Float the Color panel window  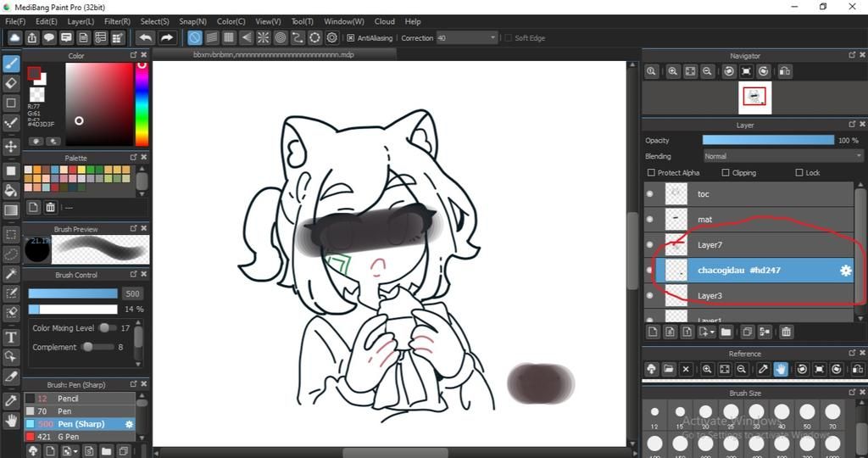pos(133,55)
